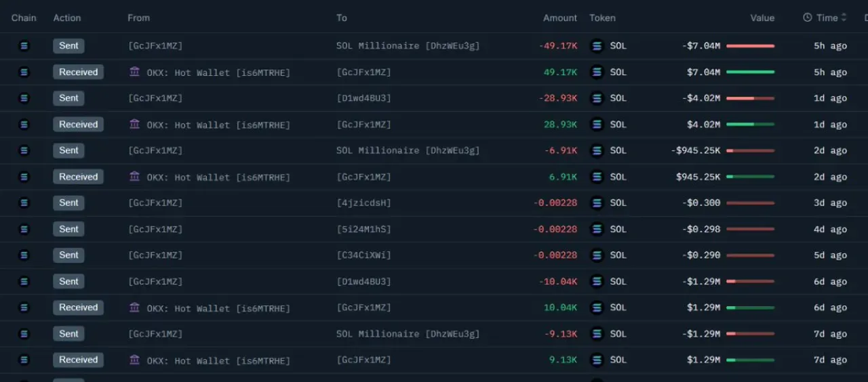This screenshot has width=868, height=382.
Task: Click the bank icon for OKX in the 1d ago row
Action: coord(134,124)
